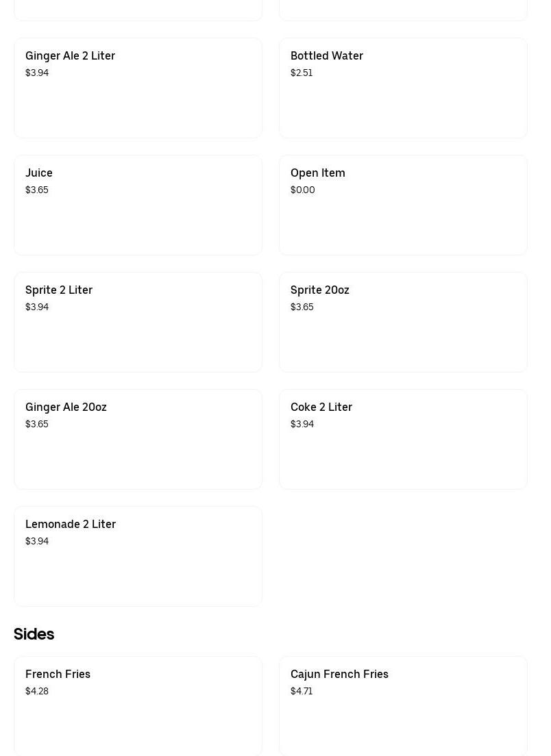The height and width of the screenshot is (756, 551).
Task: Click the $2.51 price on Bottled Water
Action: 302,73
